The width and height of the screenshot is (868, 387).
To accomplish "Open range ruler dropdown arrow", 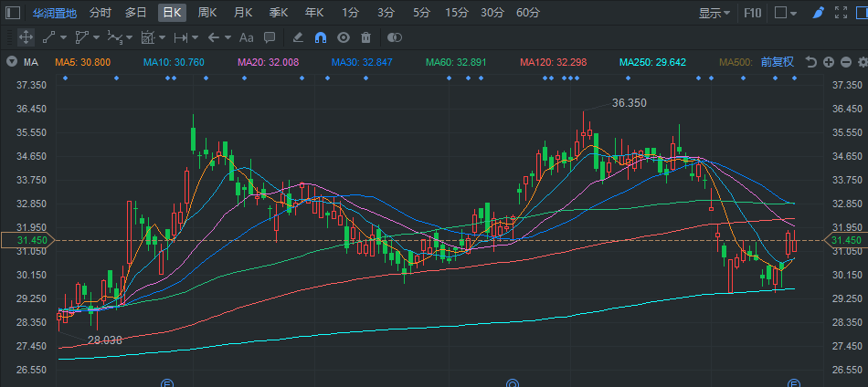I will 195,37.
